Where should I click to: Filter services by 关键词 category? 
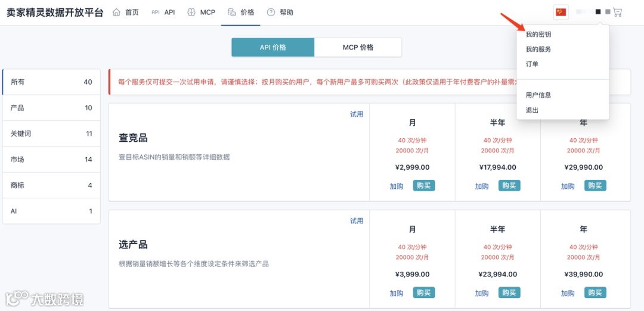(51, 134)
